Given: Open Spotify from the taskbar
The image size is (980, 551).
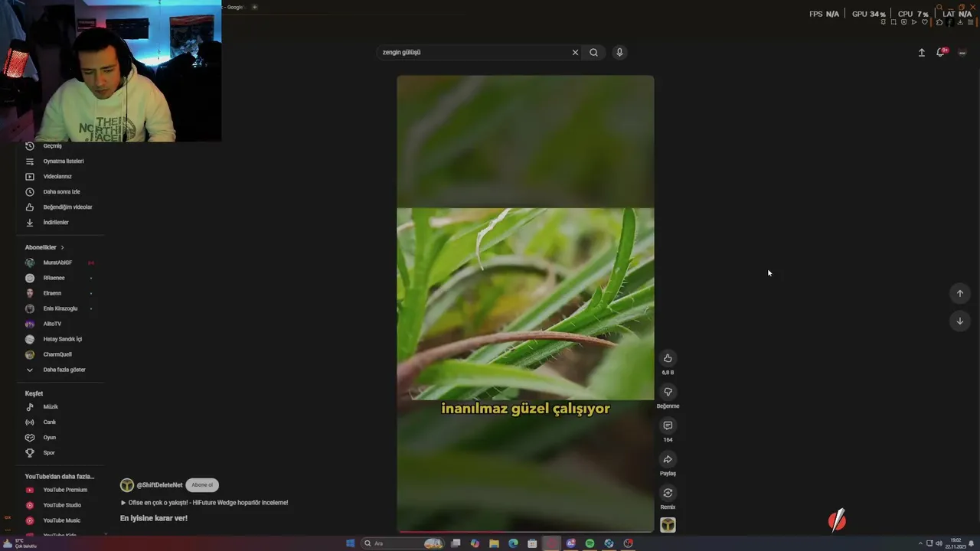Looking at the screenshot, I should click(x=590, y=543).
